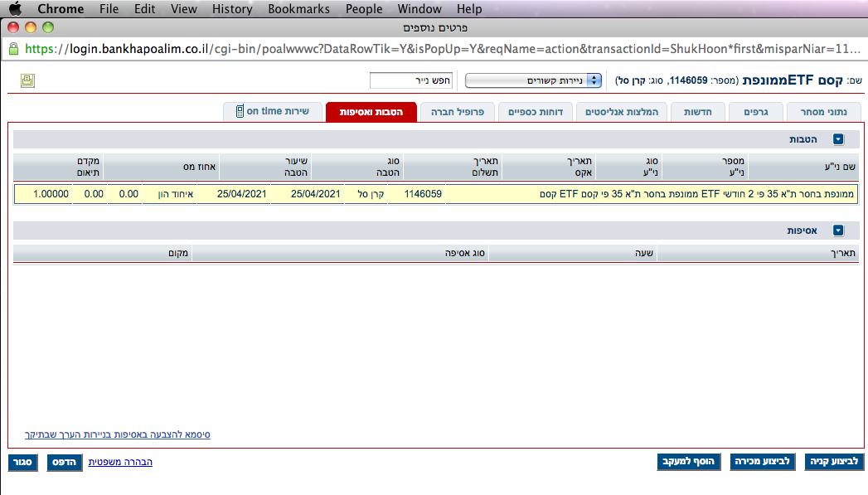The width and height of the screenshot is (868, 495).
Task: Click the סגור button
Action: point(22,463)
